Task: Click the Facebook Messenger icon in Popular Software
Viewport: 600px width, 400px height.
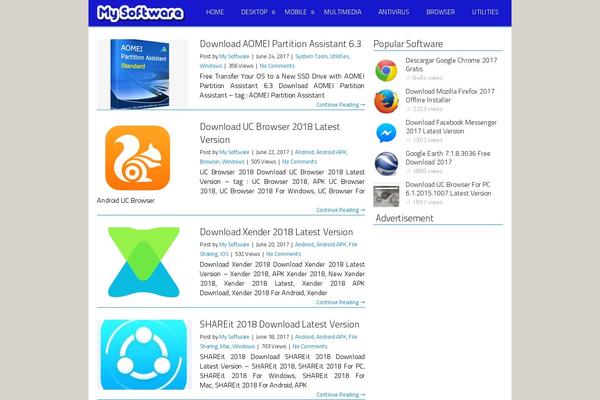Action: 386,133
